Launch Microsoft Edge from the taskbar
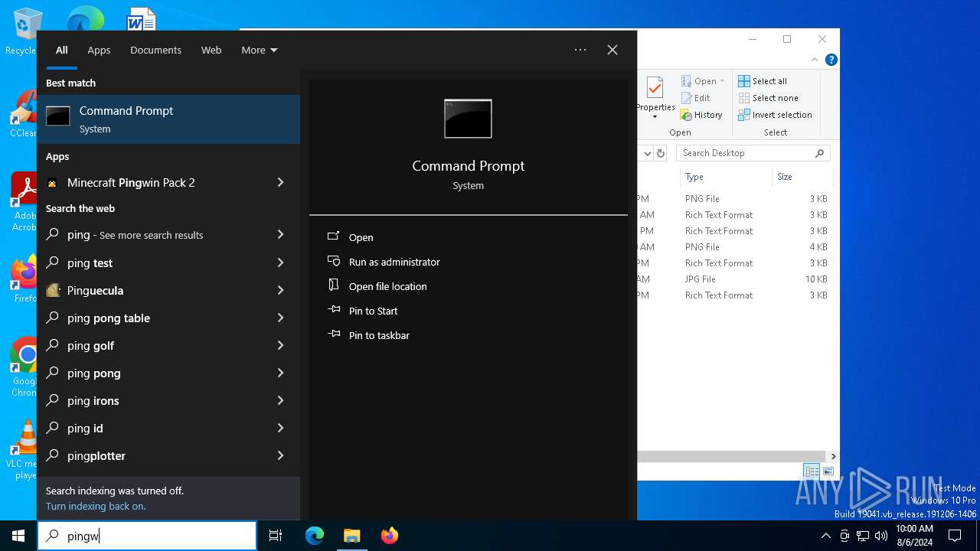The width and height of the screenshot is (980, 551). tap(315, 536)
